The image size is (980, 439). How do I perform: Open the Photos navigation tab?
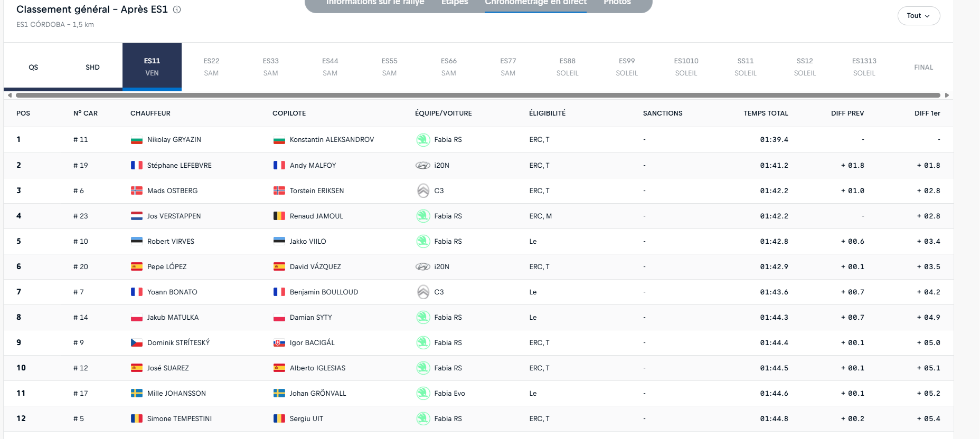(x=617, y=3)
